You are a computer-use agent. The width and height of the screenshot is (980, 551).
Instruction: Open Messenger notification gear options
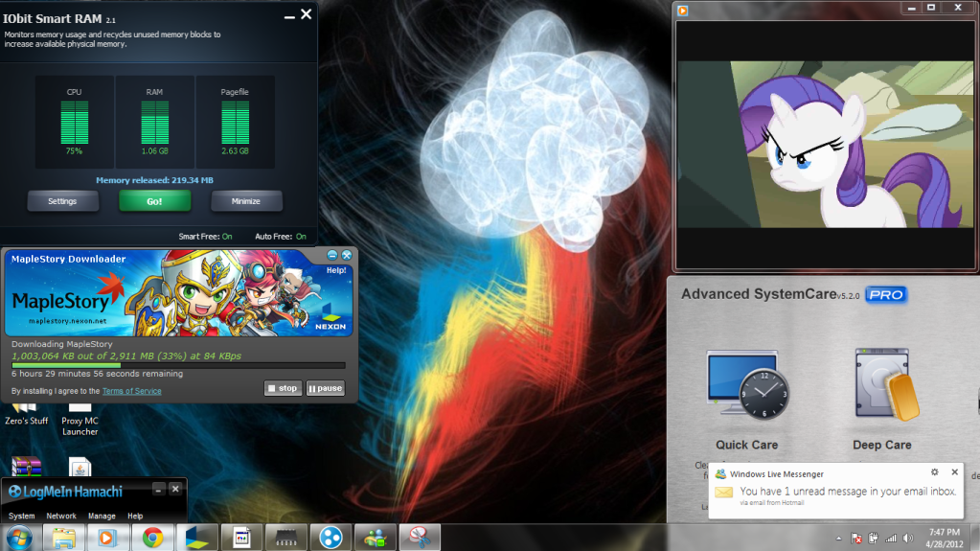coord(934,472)
